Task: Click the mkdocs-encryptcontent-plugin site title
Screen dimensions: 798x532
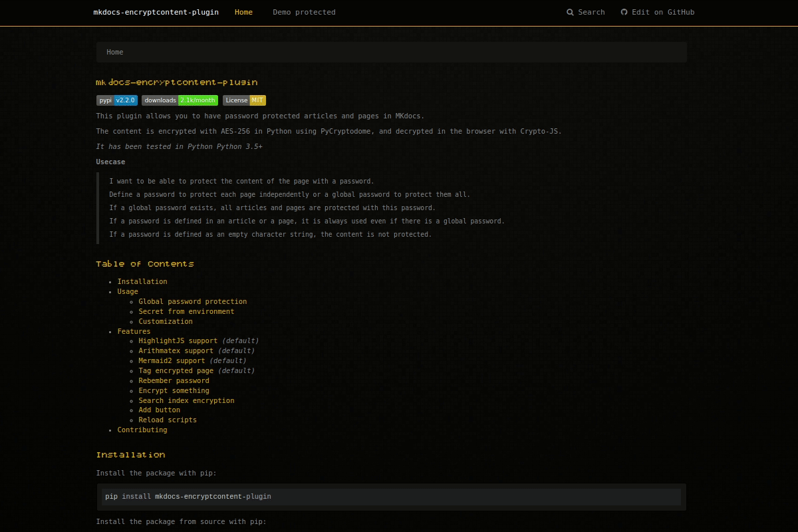Action: (x=156, y=12)
